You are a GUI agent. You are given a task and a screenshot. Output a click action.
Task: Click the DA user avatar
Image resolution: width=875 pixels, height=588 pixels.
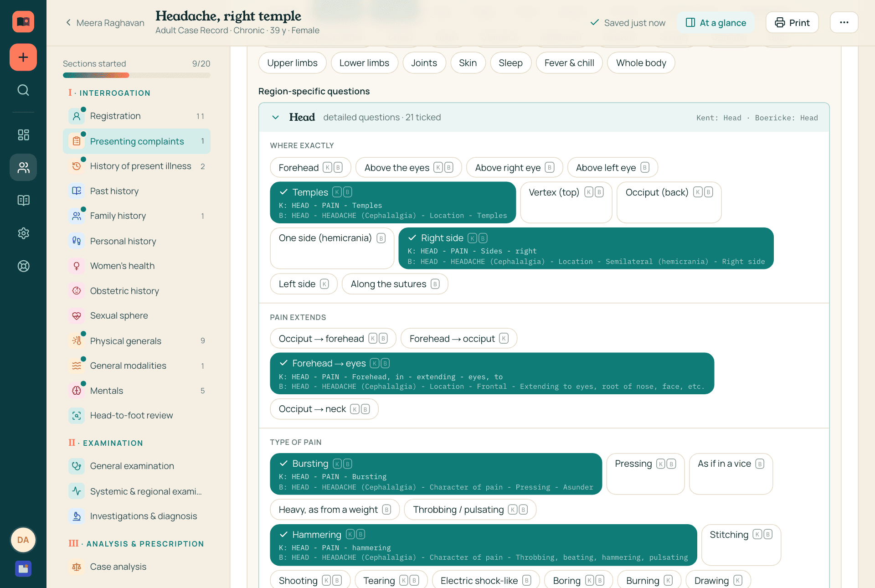[x=23, y=540]
